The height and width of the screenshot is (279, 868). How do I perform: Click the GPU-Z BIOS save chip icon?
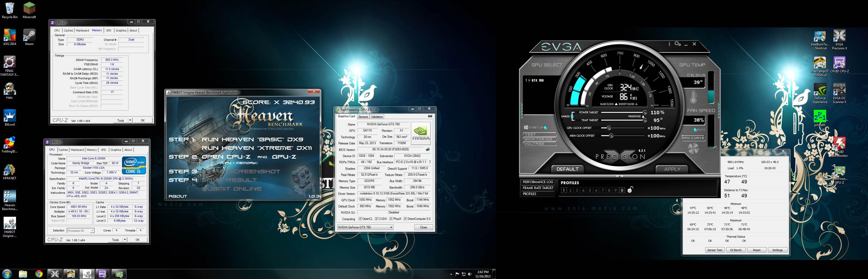coord(428,149)
